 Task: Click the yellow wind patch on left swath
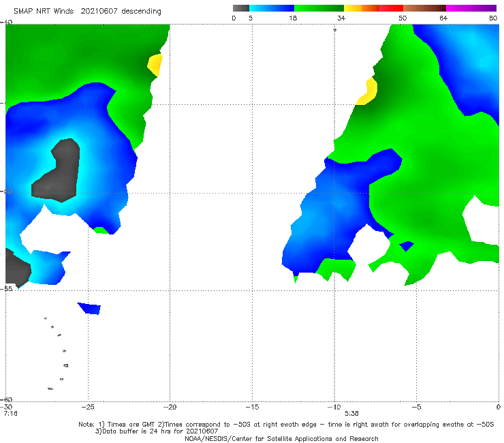click(155, 65)
